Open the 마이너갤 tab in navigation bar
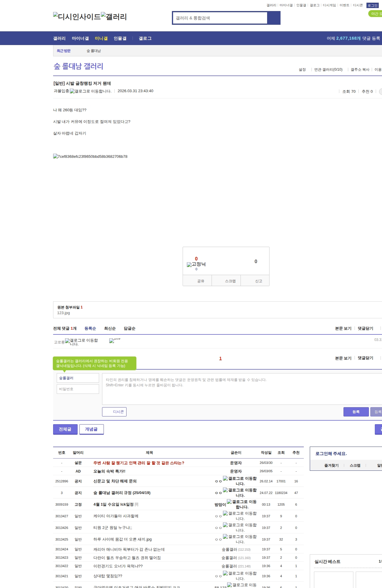This screenshot has width=382, height=588. click(x=80, y=38)
